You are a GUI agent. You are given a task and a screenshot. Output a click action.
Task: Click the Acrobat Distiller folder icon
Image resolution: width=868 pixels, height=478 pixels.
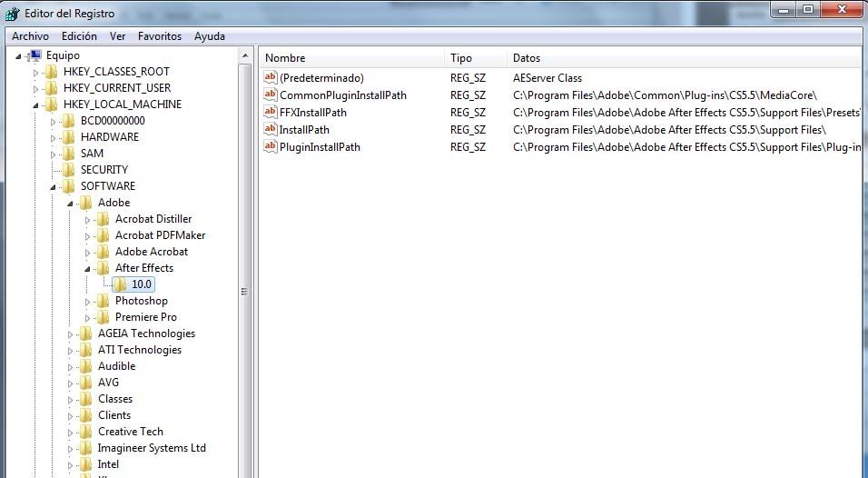103,219
